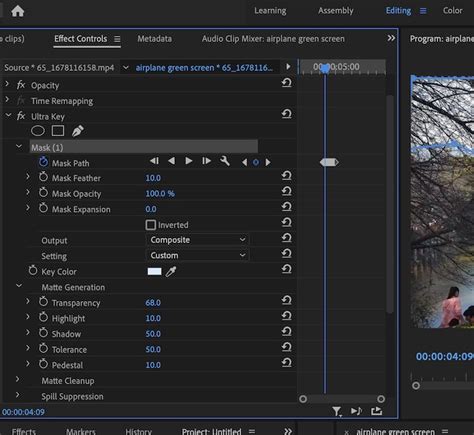The image size is (474, 435).
Task: Open the Audio Clip Mixer tab
Action: (273, 39)
